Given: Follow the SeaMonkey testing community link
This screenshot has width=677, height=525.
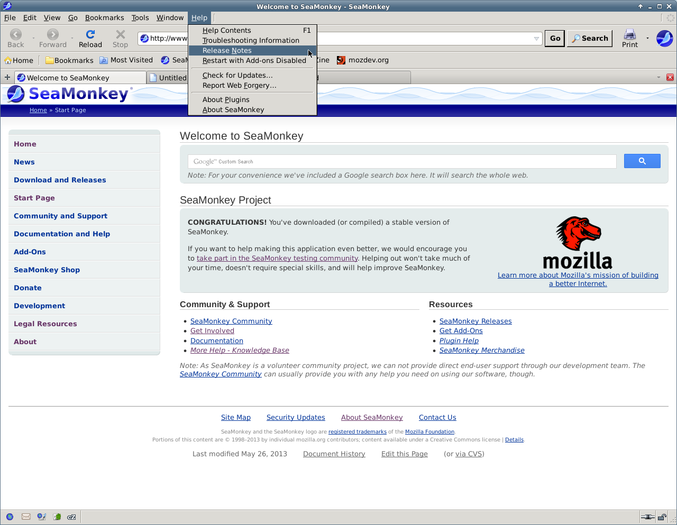Looking at the screenshot, I should point(277,258).
